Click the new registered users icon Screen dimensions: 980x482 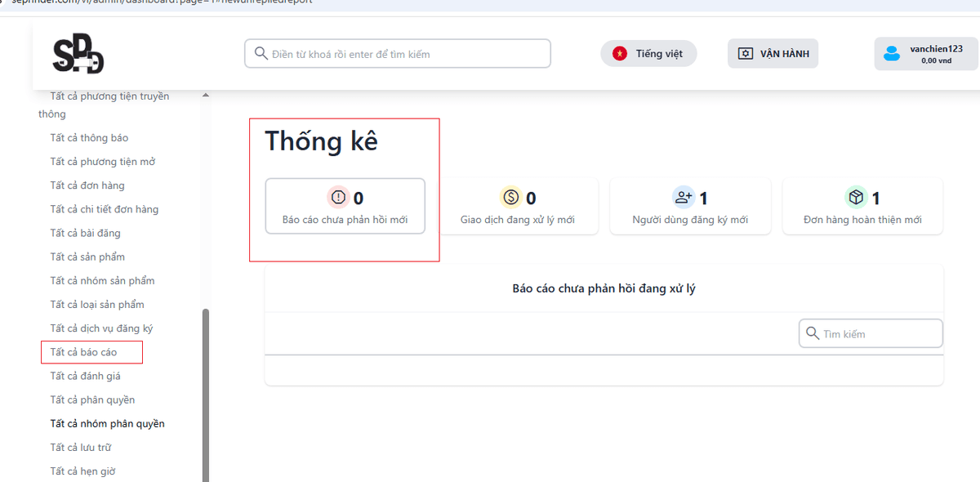[x=683, y=198]
